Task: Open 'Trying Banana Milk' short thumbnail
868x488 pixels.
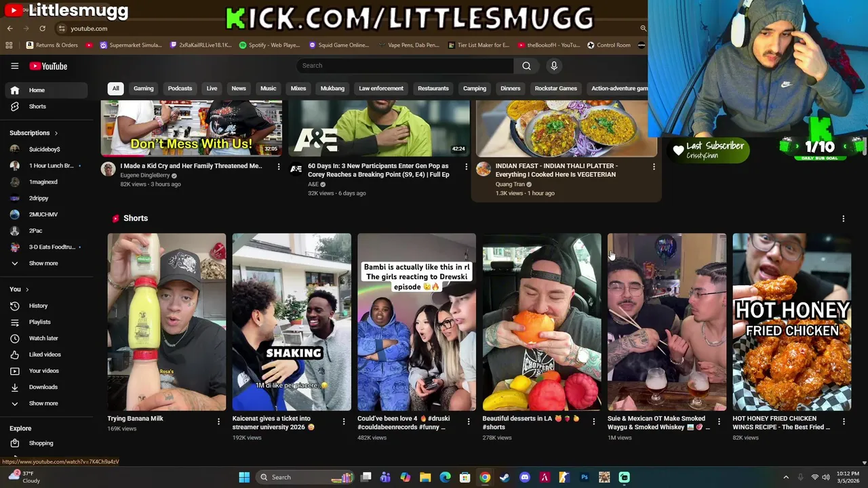Action: (167, 322)
